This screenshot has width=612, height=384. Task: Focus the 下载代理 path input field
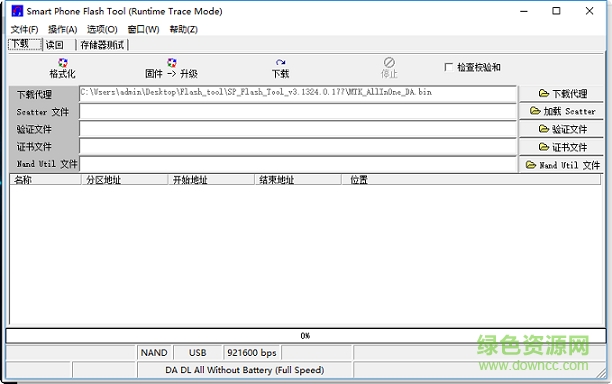click(298, 94)
